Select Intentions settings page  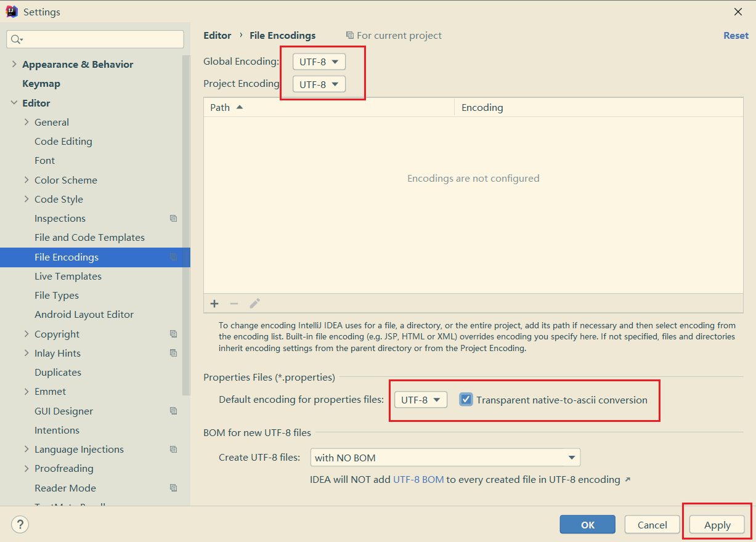pyautogui.click(x=57, y=431)
